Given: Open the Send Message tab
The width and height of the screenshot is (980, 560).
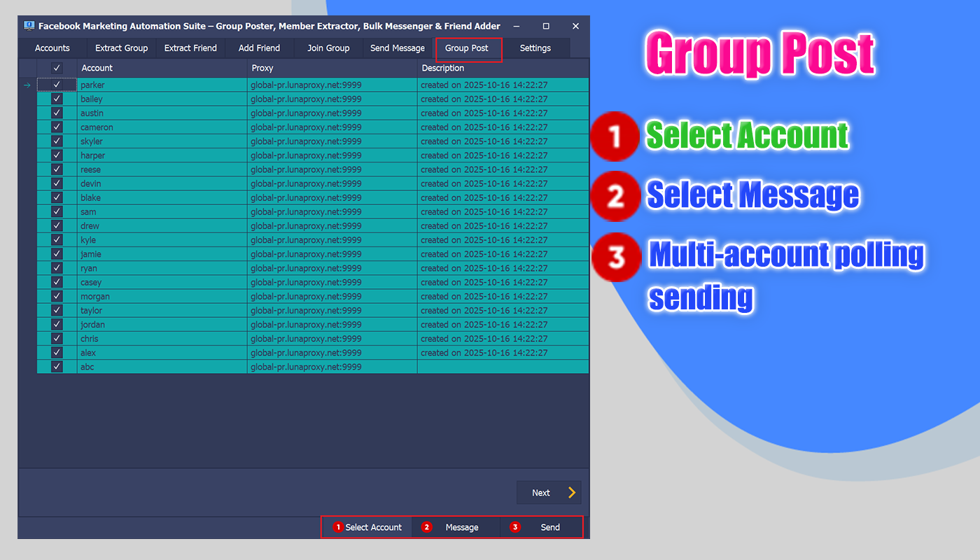Looking at the screenshot, I should tap(398, 48).
